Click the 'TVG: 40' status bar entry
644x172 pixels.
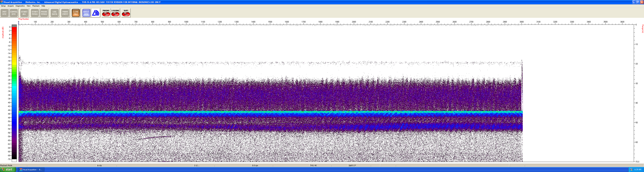pos(313,165)
